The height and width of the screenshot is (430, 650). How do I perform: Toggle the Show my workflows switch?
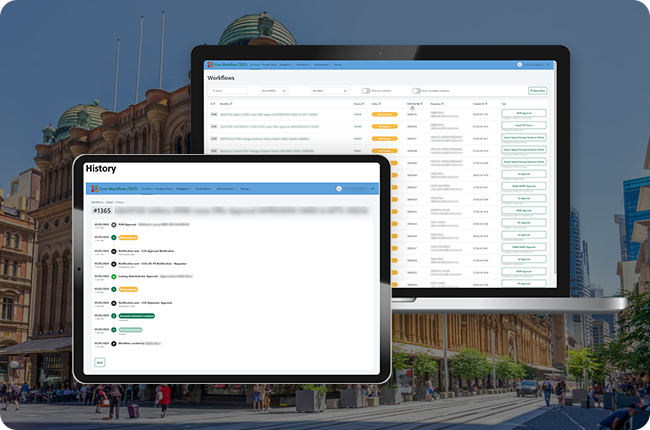[x=366, y=91]
